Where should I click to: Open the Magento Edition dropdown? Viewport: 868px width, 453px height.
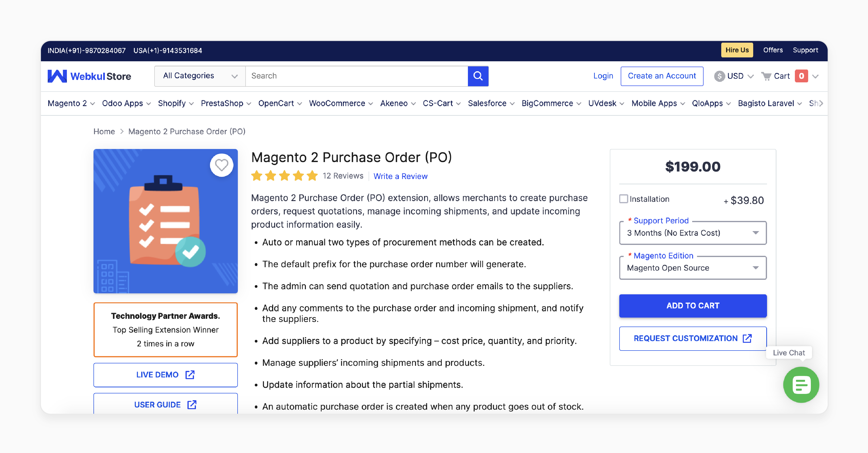pyautogui.click(x=693, y=267)
